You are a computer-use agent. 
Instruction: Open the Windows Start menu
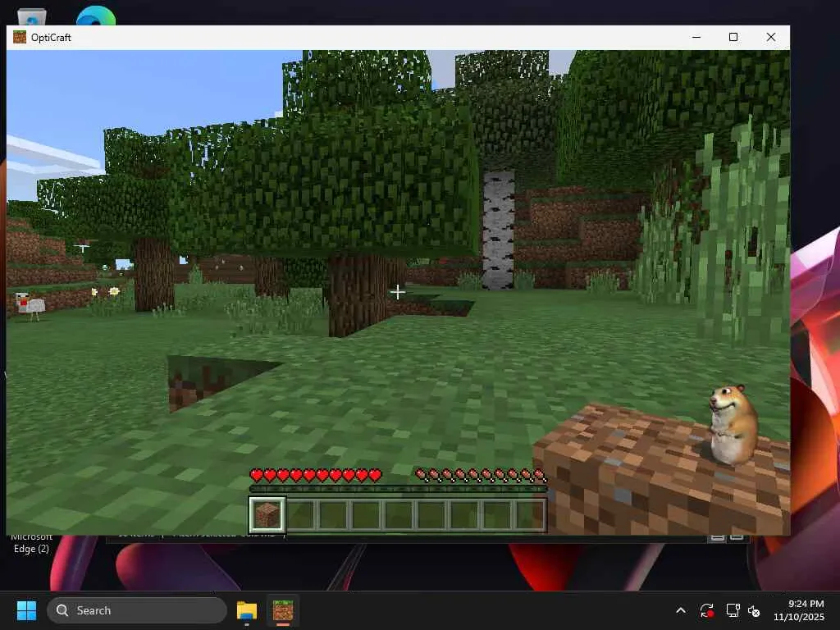pyautogui.click(x=26, y=610)
